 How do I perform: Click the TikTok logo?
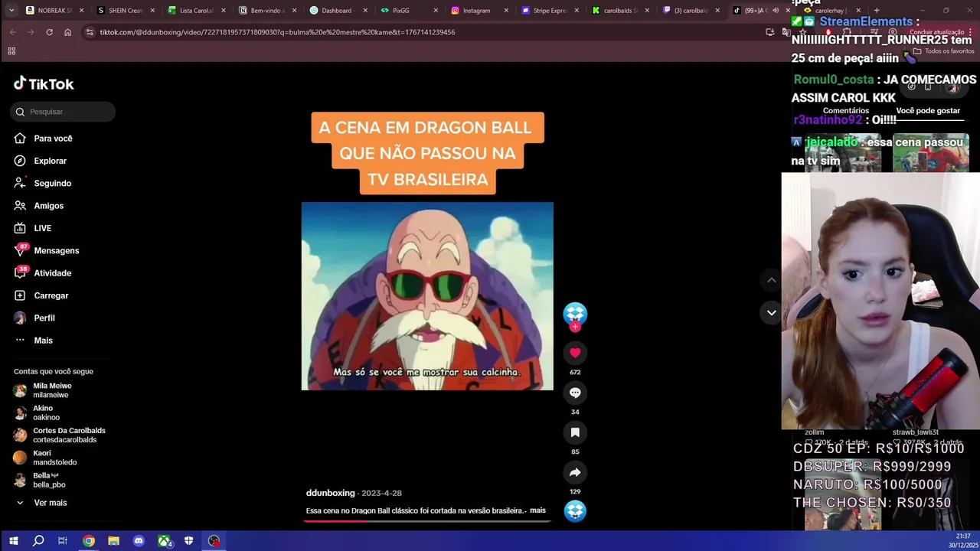pos(44,83)
